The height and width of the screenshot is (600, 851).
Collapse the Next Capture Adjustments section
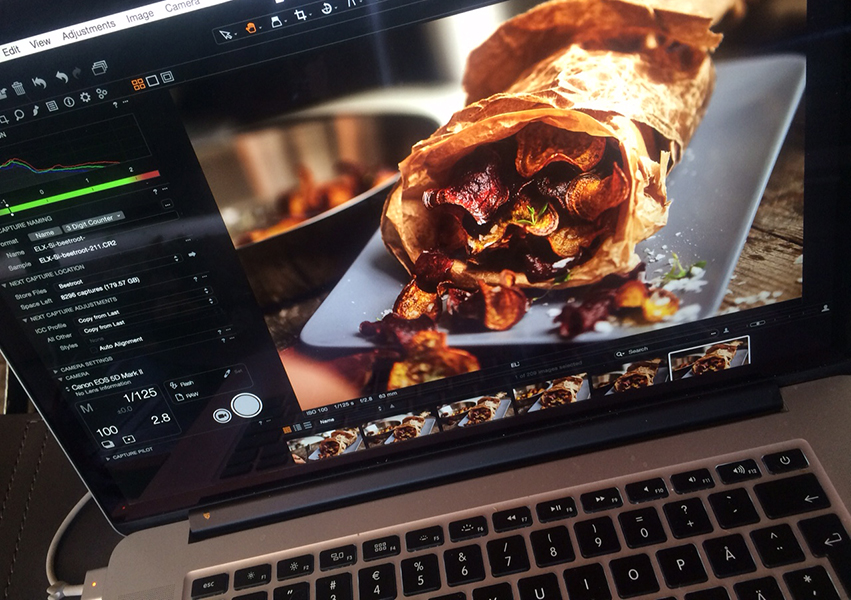(x=24, y=320)
